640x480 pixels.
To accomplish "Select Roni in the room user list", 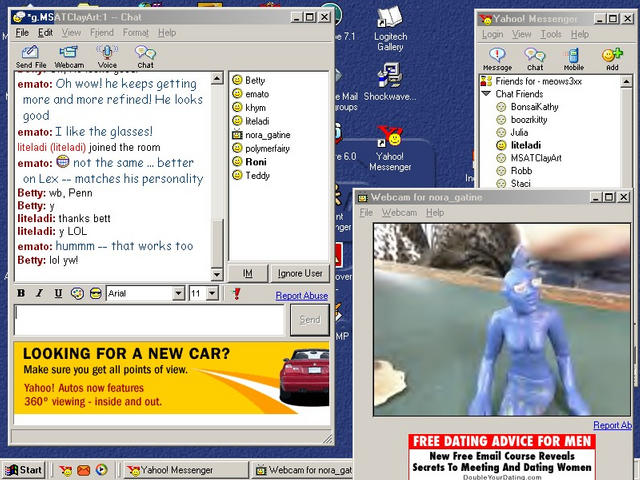I will [x=249, y=162].
